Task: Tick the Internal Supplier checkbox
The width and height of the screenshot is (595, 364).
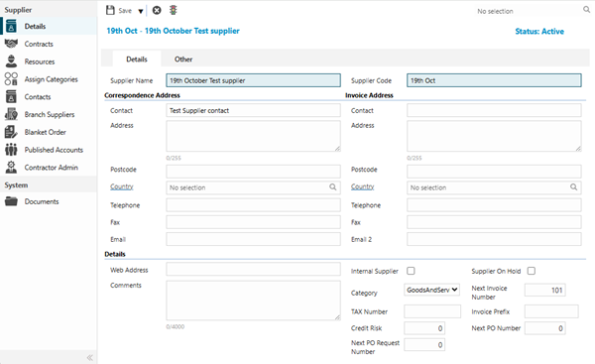Action: pos(411,271)
